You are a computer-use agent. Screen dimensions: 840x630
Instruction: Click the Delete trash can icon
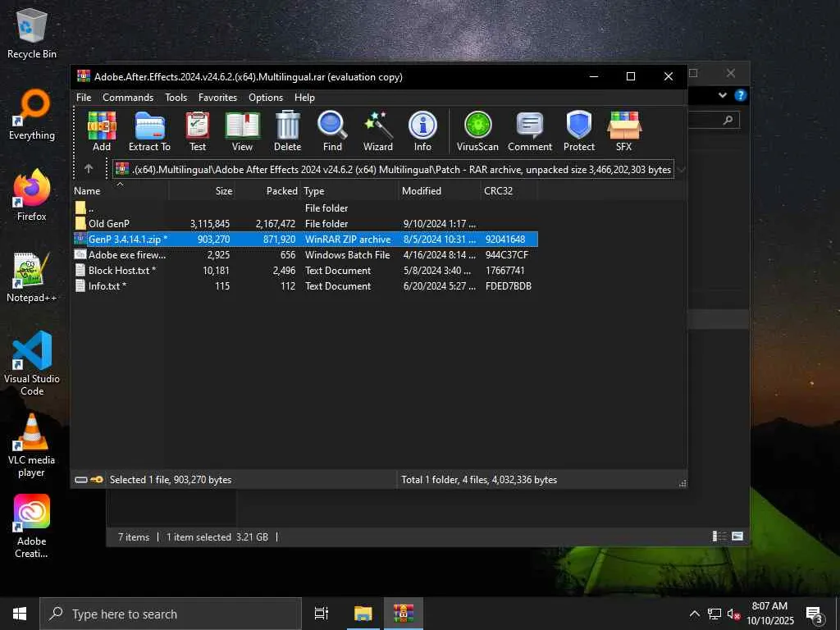(x=288, y=131)
